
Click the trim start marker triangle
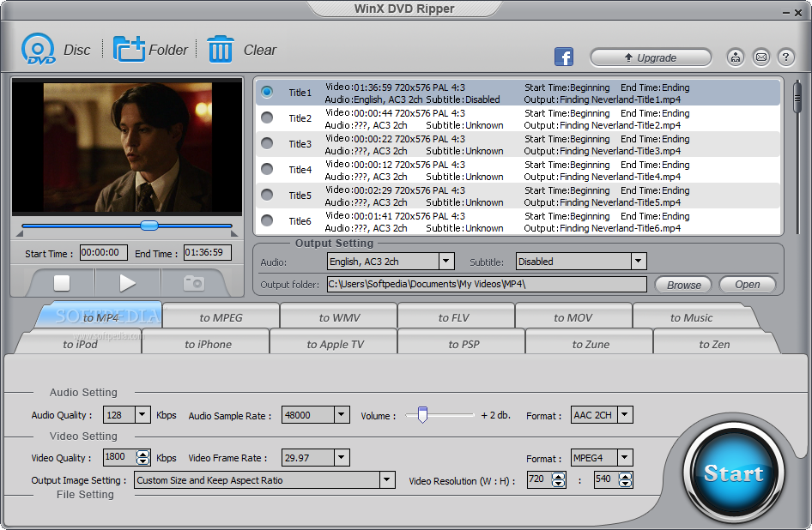[20, 234]
